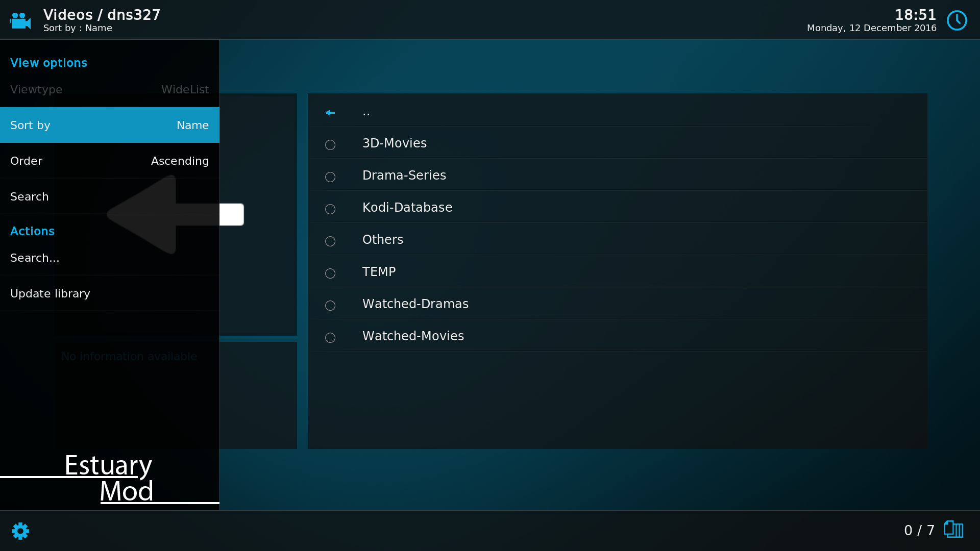Screen dimensions: 980x551
Task: Toggle the circle beside TEMP
Action: pos(330,273)
